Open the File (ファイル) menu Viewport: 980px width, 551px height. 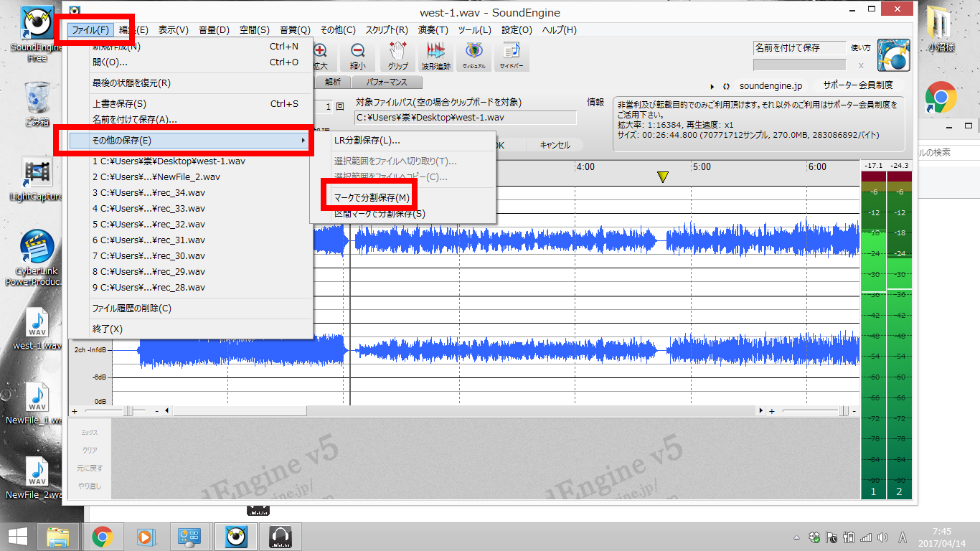90,30
